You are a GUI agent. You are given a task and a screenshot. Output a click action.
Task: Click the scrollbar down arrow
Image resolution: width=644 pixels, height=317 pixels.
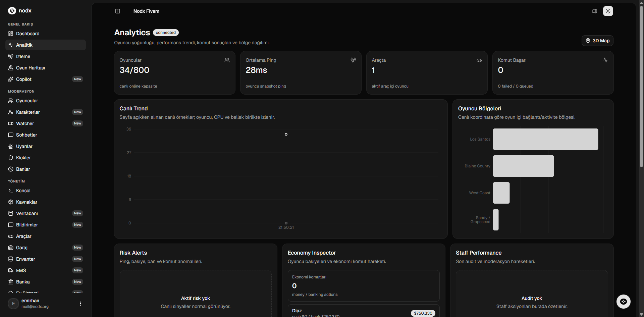(x=641, y=314)
